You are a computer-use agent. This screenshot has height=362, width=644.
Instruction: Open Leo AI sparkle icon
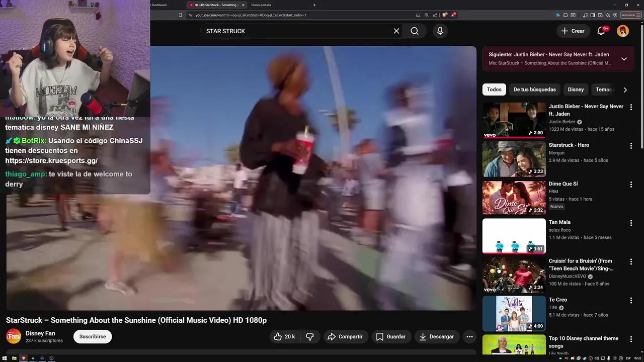click(x=608, y=15)
